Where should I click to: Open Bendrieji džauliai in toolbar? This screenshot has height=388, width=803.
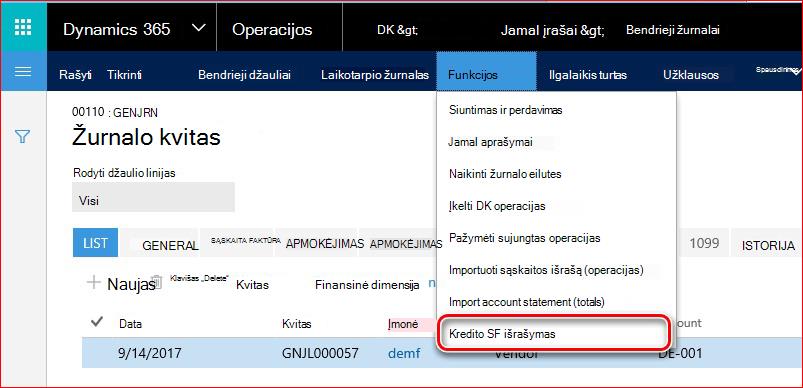click(244, 75)
